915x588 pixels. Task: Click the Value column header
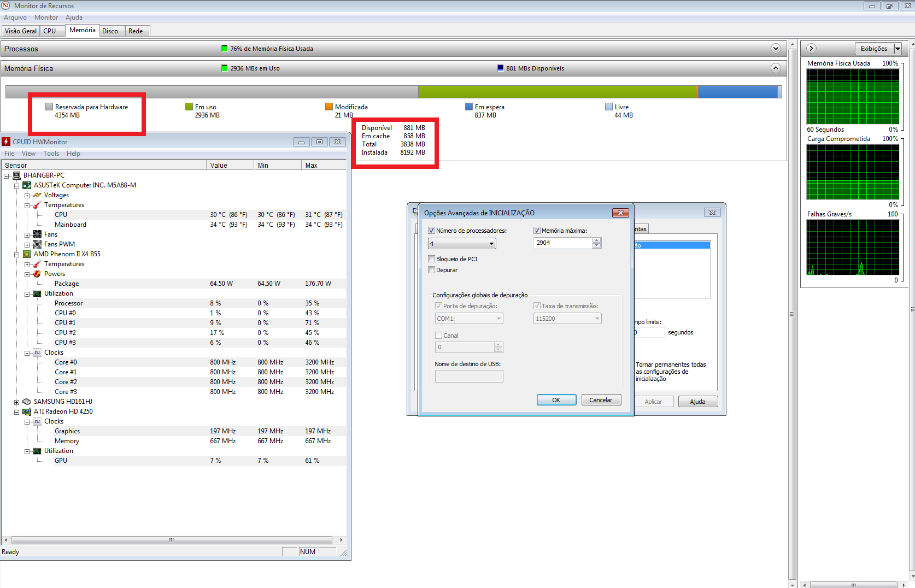231,165
